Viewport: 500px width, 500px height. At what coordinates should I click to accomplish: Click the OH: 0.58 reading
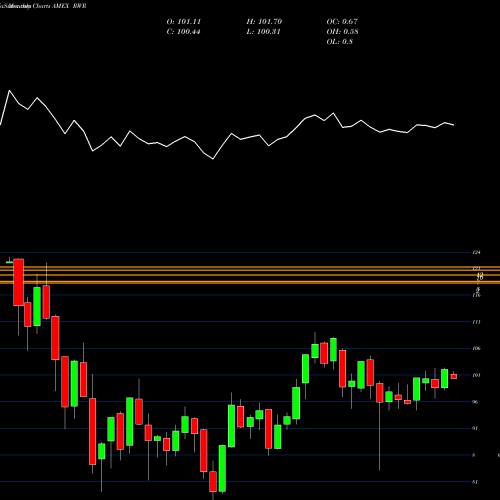click(342, 32)
